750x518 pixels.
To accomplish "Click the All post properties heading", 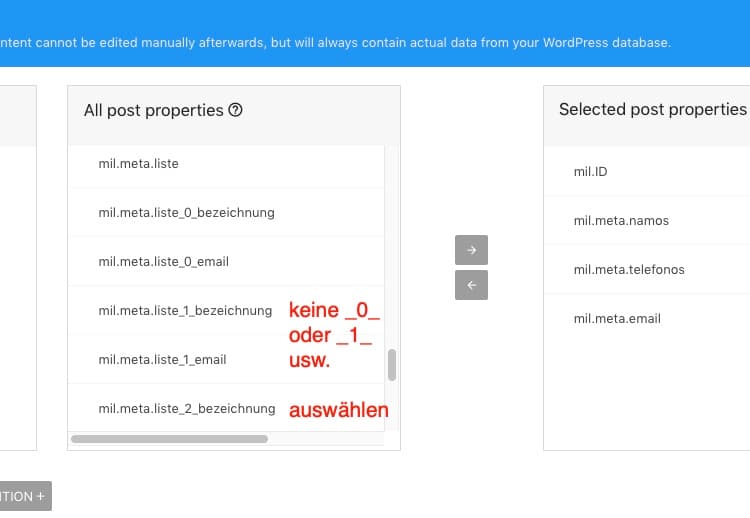I will pos(153,110).
